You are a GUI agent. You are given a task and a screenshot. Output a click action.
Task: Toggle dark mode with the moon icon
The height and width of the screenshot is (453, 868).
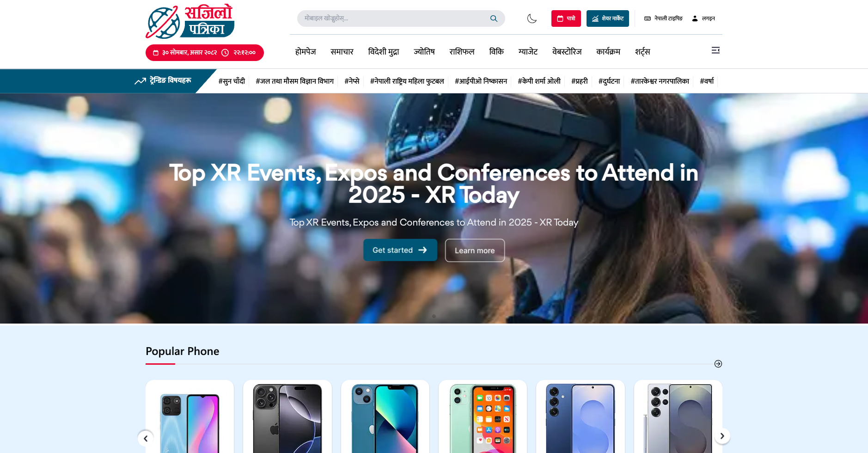532,18
